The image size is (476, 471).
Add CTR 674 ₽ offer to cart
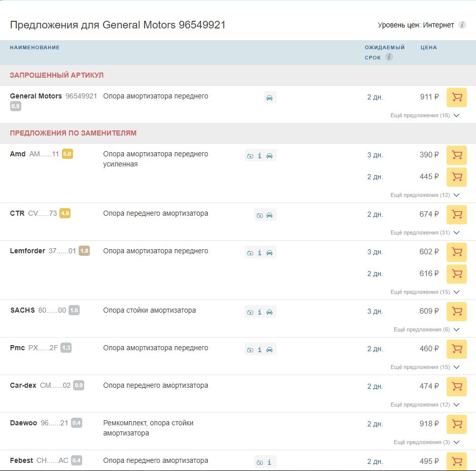[x=456, y=215]
